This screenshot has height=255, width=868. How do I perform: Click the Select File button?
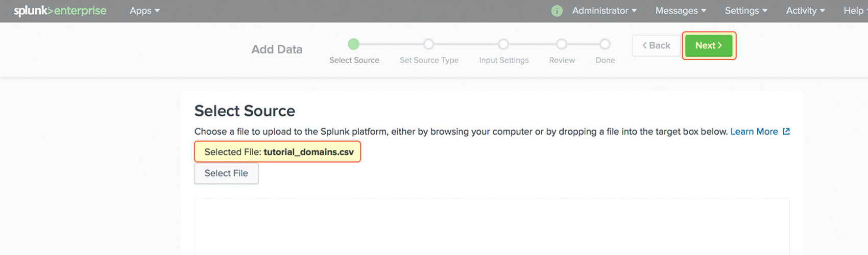pos(226,173)
